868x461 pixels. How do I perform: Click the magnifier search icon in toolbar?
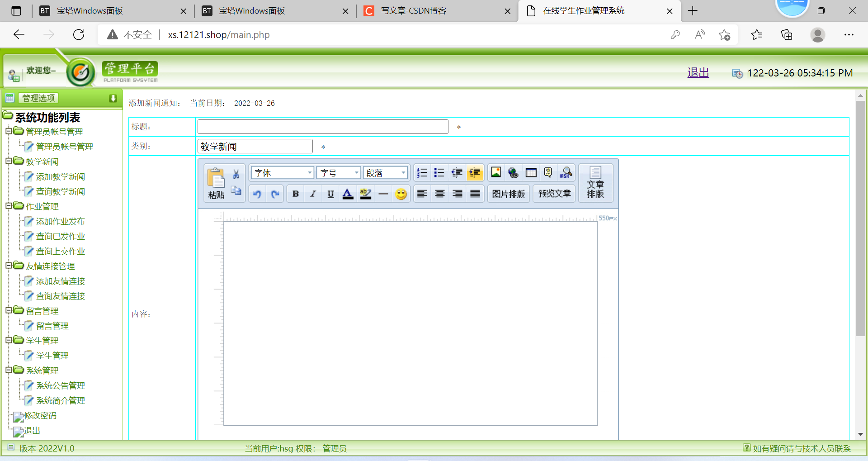[x=566, y=172]
